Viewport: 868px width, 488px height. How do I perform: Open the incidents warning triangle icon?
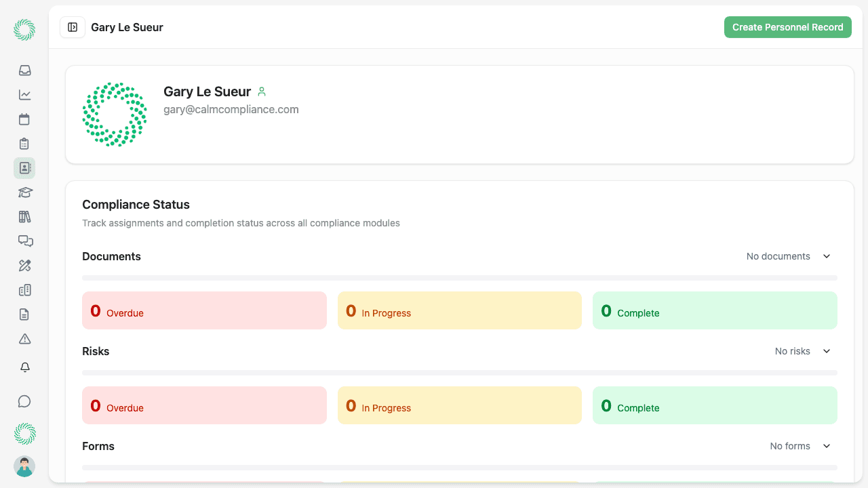coord(24,339)
